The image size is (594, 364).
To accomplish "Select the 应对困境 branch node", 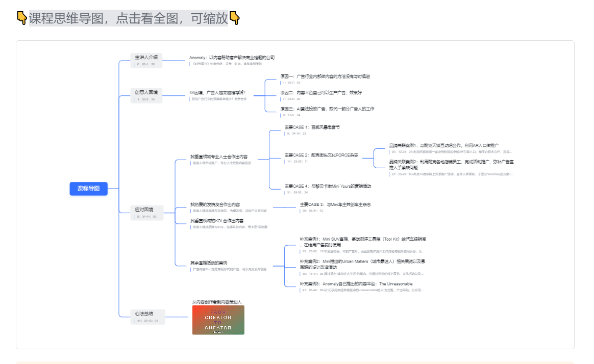I will [146, 213].
